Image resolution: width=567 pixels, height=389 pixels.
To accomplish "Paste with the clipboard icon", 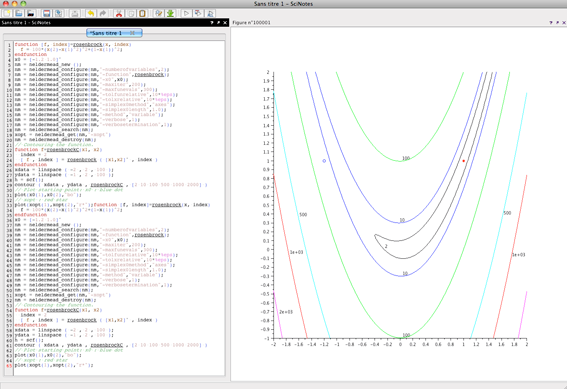I will point(142,13).
